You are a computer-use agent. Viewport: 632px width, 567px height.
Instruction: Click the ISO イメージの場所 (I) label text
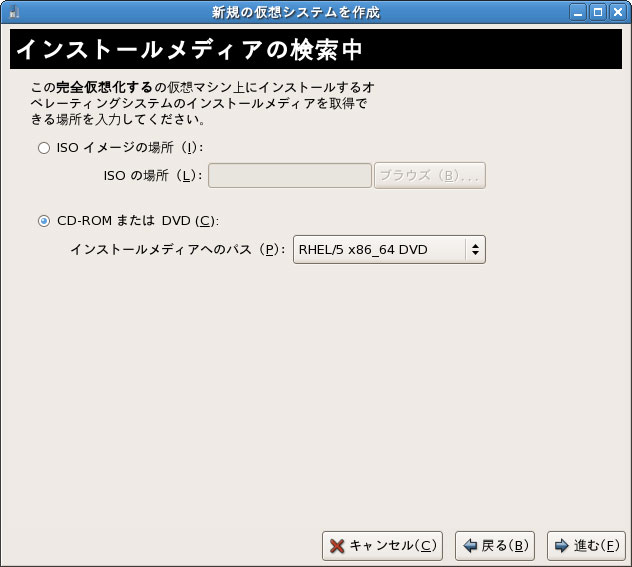pyautogui.click(x=130, y=148)
